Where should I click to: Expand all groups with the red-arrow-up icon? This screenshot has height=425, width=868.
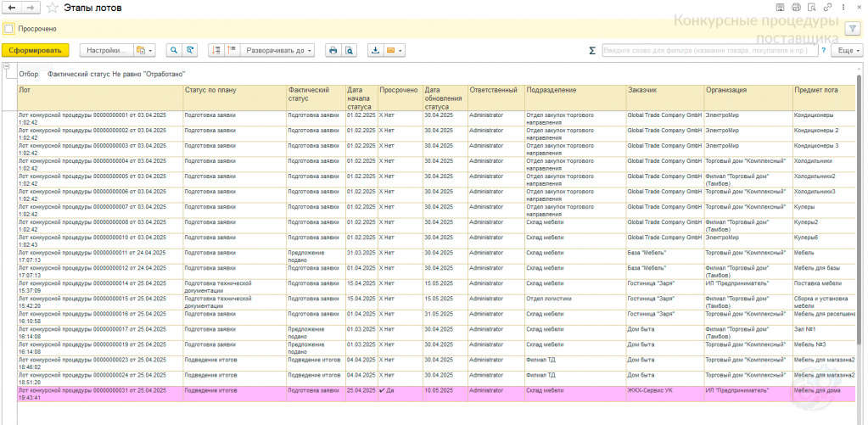232,50
